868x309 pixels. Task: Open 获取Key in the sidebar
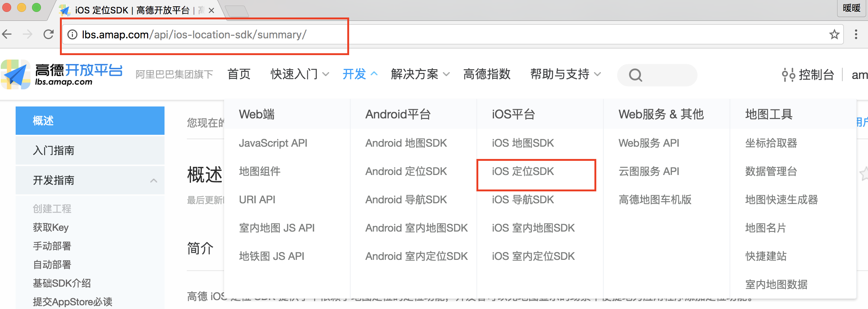51,227
